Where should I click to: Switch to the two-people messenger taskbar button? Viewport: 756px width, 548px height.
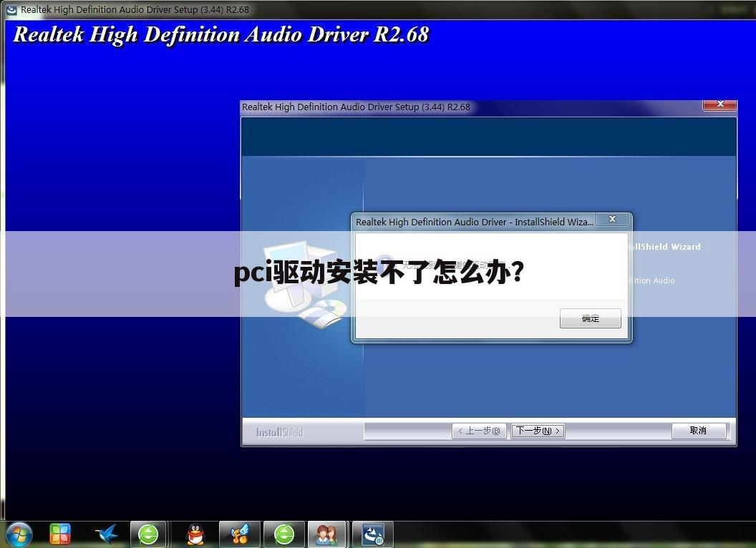pos(326,534)
